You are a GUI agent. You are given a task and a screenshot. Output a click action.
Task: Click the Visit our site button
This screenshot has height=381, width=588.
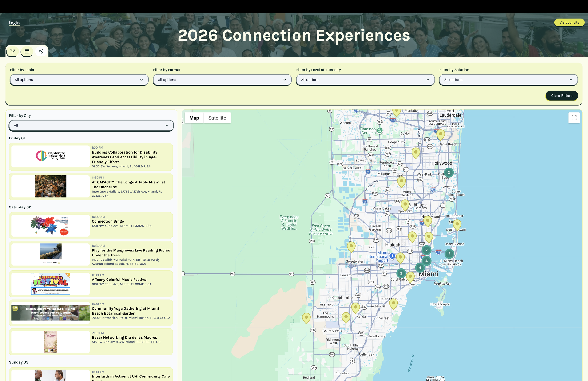(569, 22)
